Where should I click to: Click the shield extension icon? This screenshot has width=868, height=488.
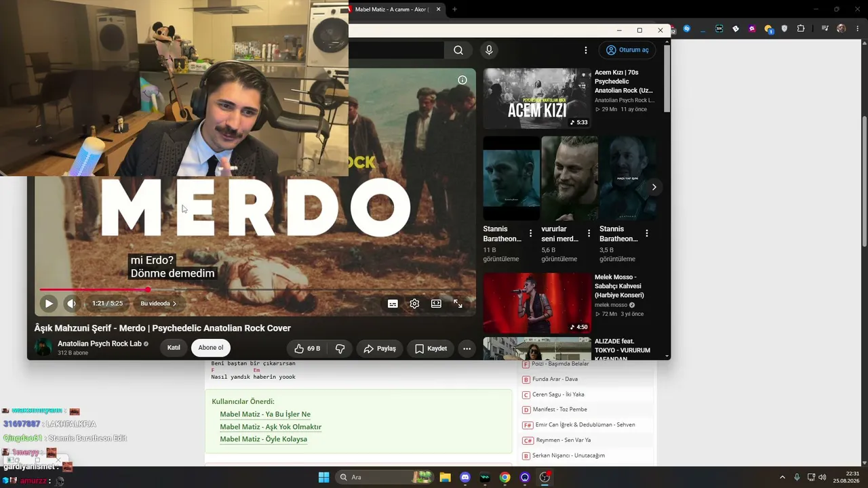point(785,28)
